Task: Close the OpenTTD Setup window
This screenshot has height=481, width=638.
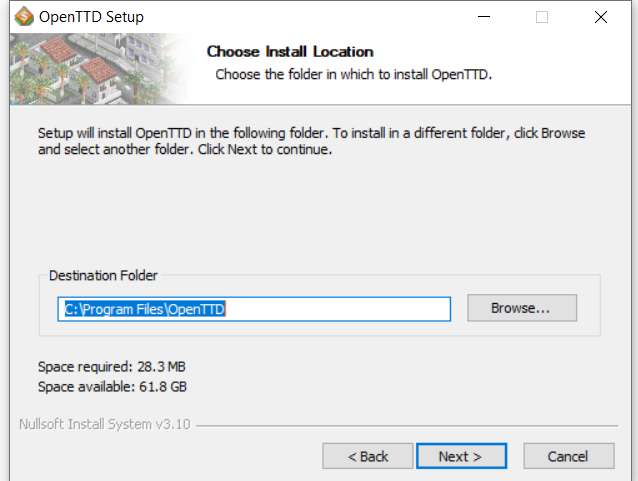Action: pyautogui.click(x=600, y=17)
